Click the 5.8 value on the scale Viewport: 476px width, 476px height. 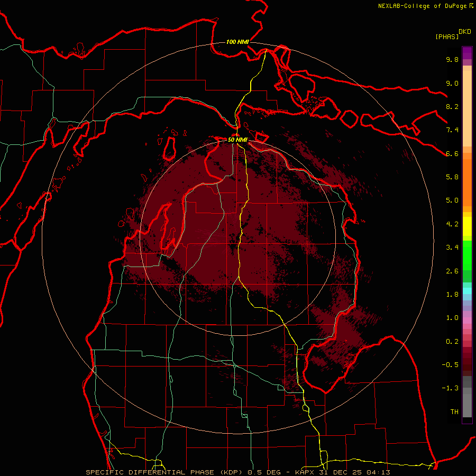pyautogui.click(x=452, y=177)
